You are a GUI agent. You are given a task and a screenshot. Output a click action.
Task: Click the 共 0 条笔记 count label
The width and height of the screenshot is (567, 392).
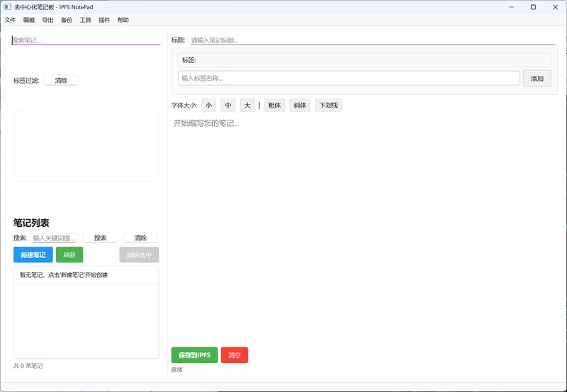[28, 366]
